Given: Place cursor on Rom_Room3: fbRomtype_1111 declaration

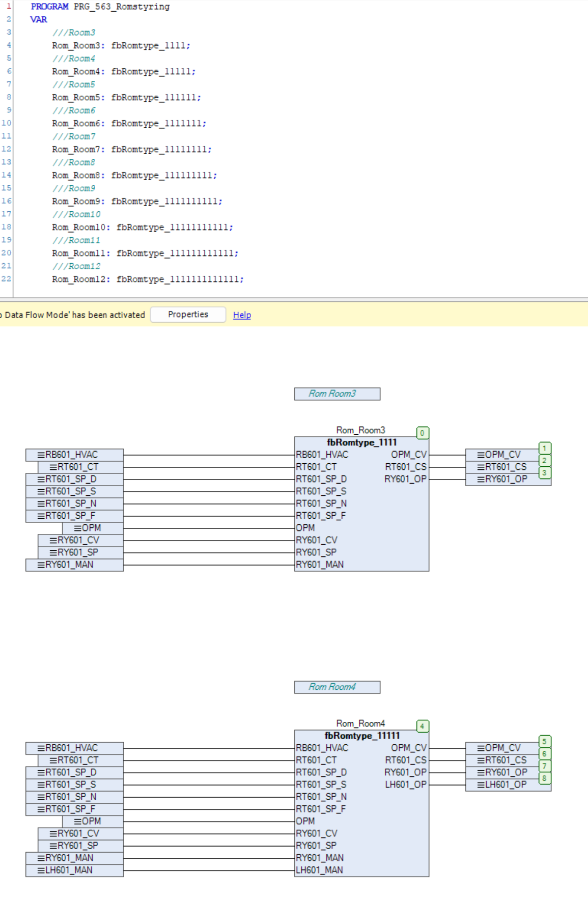Looking at the screenshot, I should click(x=121, y=45).
